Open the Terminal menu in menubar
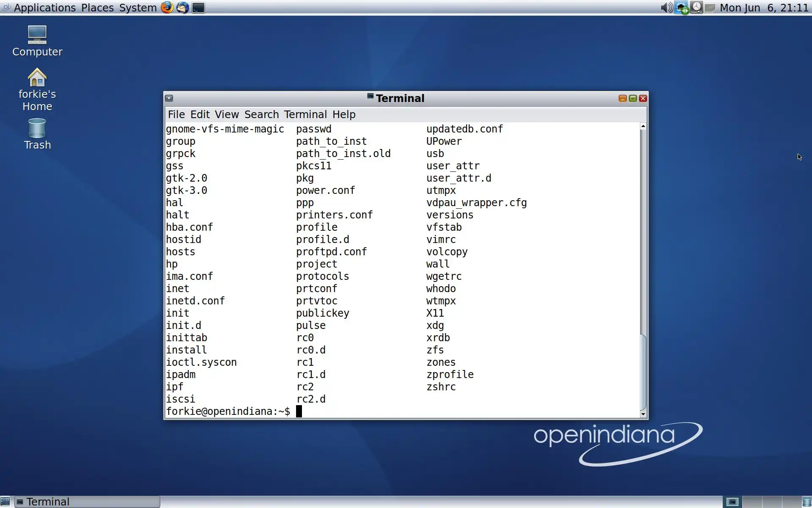The image size is (812, 508). 305,114
